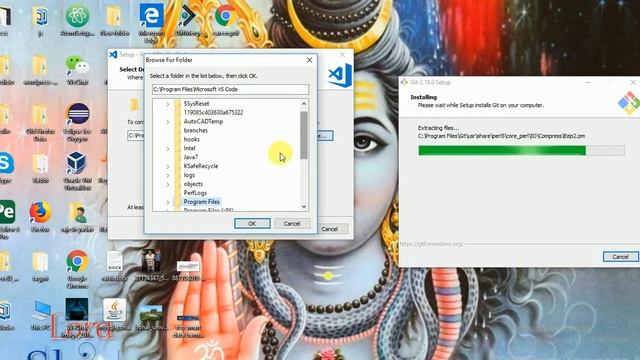This screenshot has height=360, width=640.
Task: Open the user folder icon with a person picture
Action: coord(77,213)
